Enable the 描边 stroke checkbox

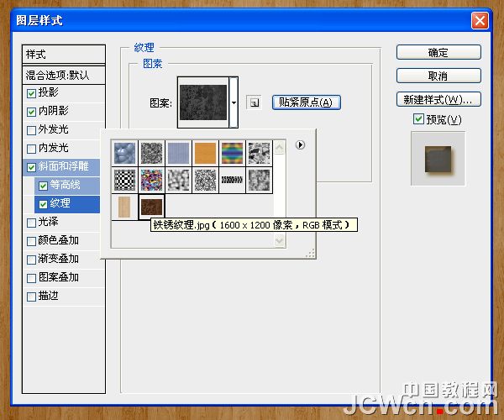click(x=32, y=297)
